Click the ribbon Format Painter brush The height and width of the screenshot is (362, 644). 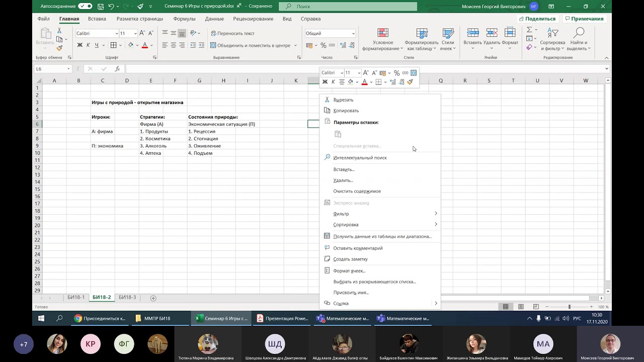click(x=59, y=48)
